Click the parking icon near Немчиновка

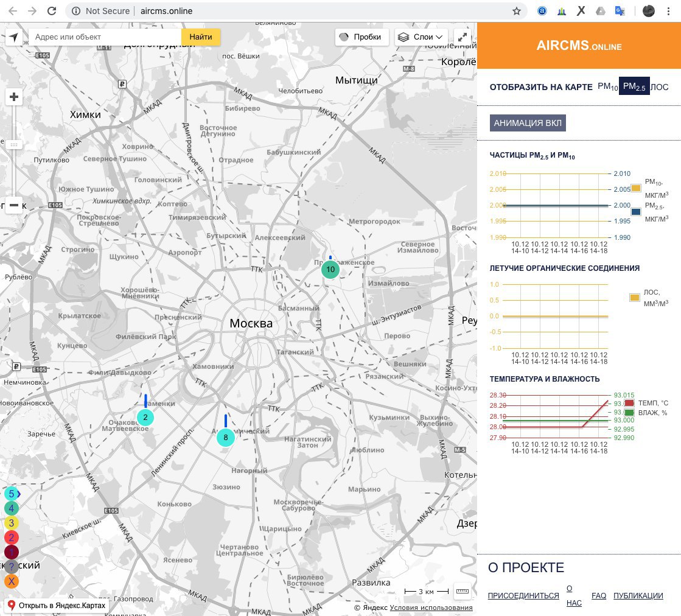coord(16,366)
